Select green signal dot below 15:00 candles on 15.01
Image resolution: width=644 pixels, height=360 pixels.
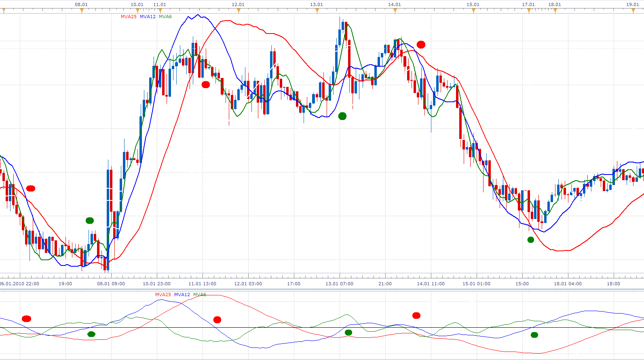(531, 240)
